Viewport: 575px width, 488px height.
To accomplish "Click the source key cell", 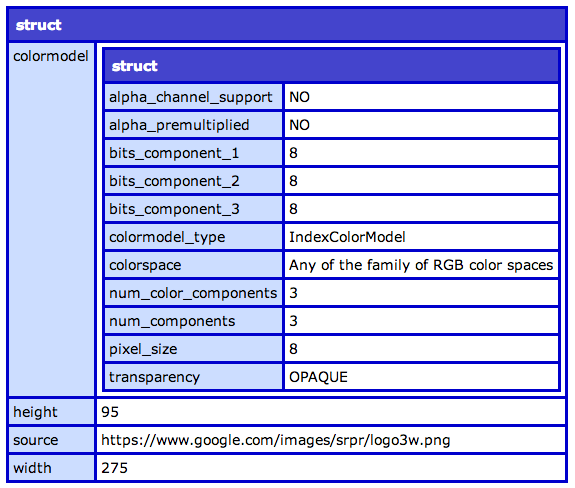I will 51,440.
